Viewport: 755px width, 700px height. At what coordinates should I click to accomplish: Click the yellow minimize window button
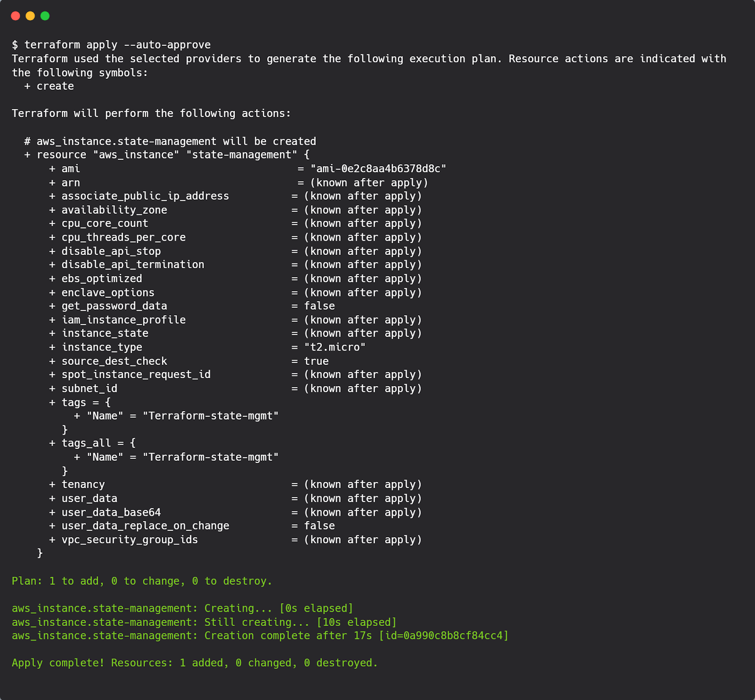click(x=30, y=16)
